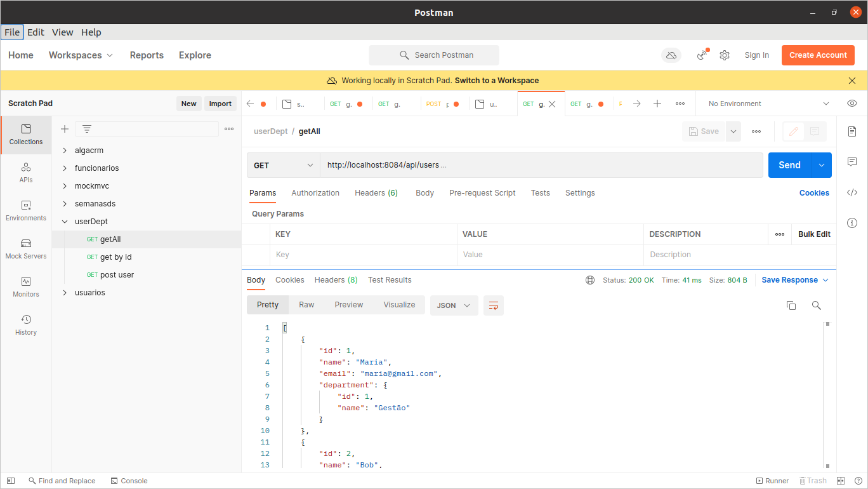Open the code snippet icon in right sidebar

(852, 192)
